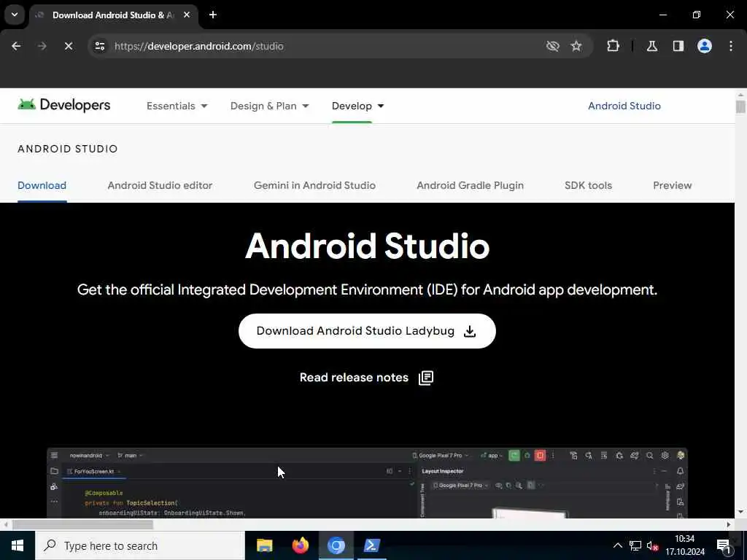Click the Android Developers logo

click(x=64, y=105)
